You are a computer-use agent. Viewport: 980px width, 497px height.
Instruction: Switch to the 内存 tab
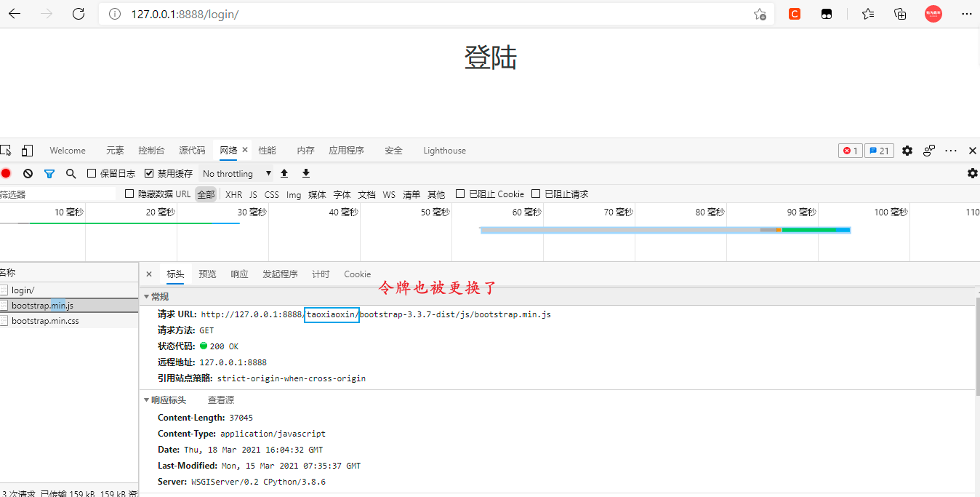(x=305, y=151)
